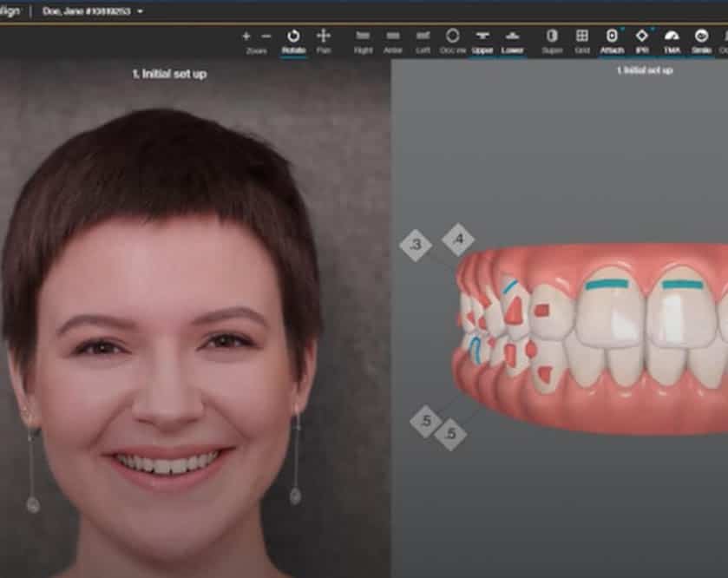
Task: Click the zoom out minus icon
Action: pos(266,36)
